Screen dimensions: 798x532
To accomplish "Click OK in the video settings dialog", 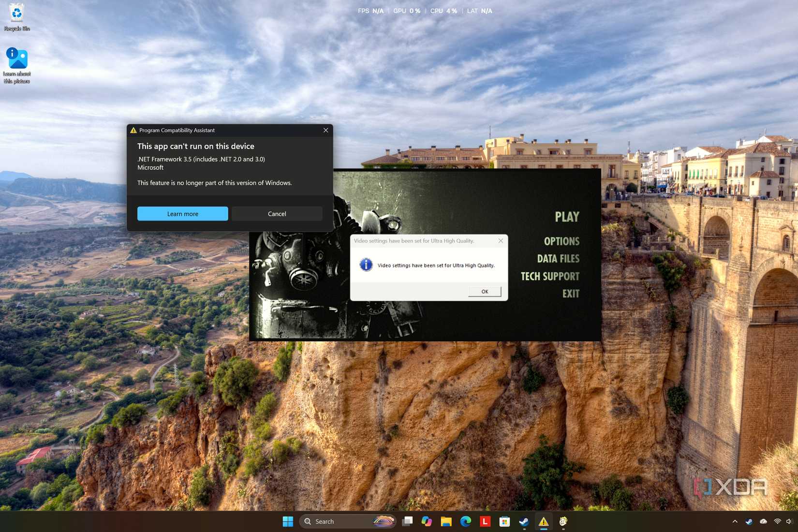I will click(485, 291).
